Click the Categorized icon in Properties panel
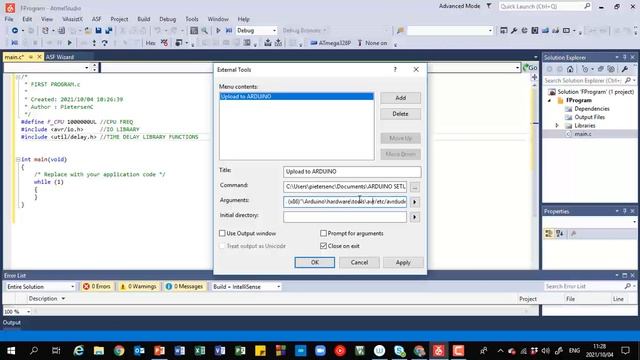 pyautogui.click(x=549, y=233)
